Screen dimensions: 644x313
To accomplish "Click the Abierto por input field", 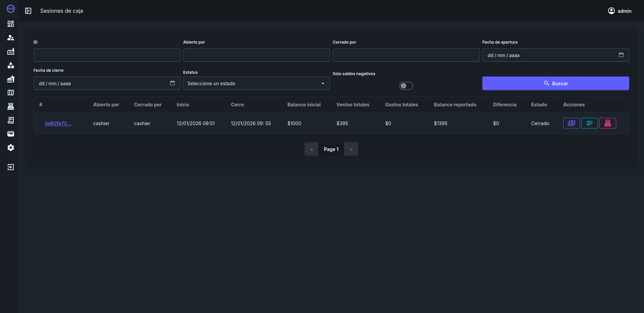I will [x=256, y=55].
